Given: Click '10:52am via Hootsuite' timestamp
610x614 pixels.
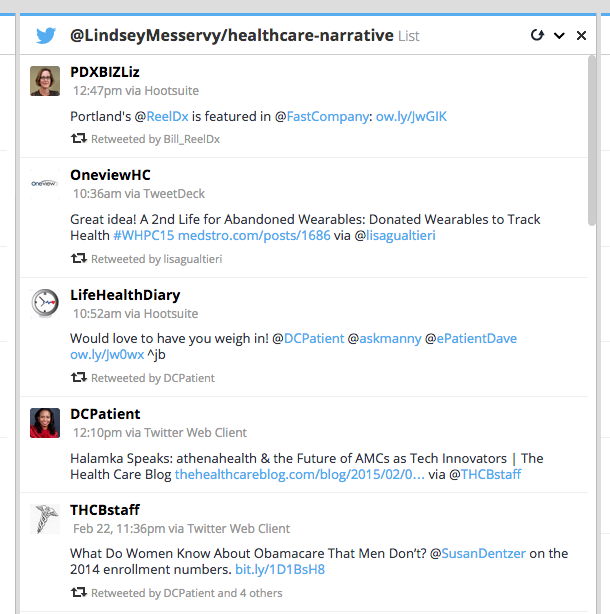Looking at the screenshot, I should tap(135, 314).
